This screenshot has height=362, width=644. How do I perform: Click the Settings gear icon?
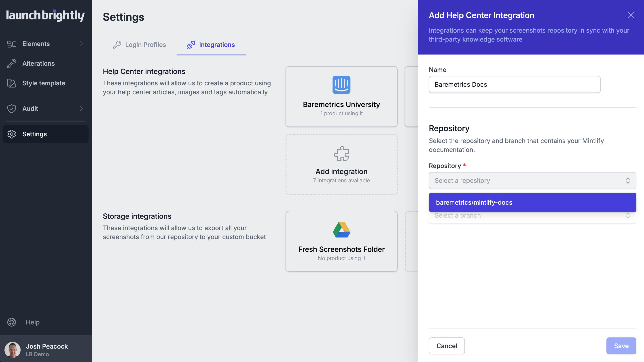pos(11,134)
